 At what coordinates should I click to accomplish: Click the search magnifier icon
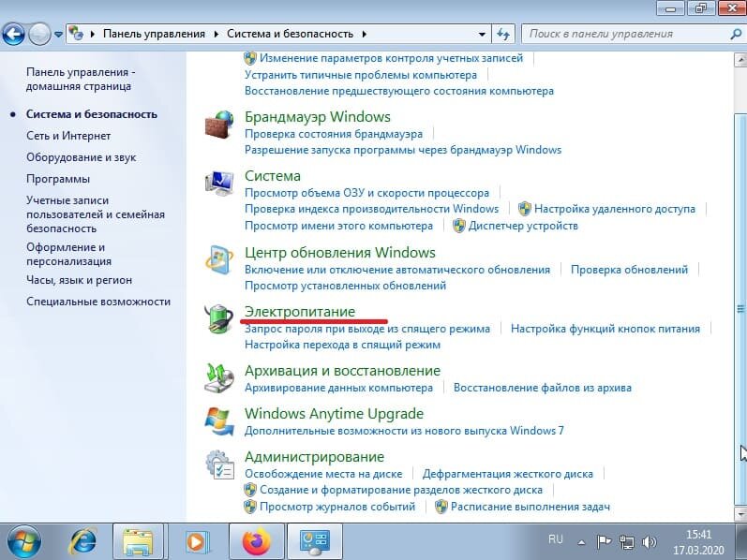736,34
